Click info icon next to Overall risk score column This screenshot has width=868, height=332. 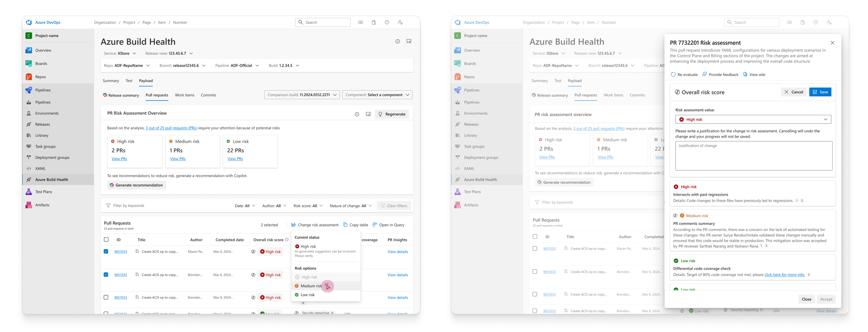click(x=287, y=239)
